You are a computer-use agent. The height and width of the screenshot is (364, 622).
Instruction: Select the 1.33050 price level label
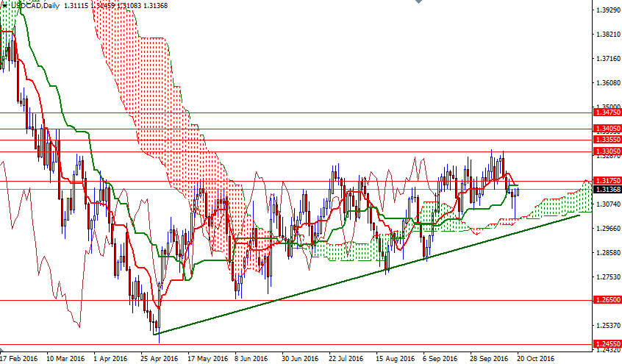click(x=607, y=151)
